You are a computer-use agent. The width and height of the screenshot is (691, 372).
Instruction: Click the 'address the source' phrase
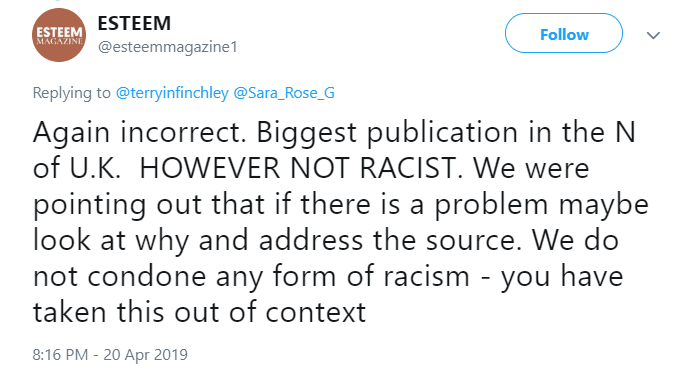[x=389, y=240]
